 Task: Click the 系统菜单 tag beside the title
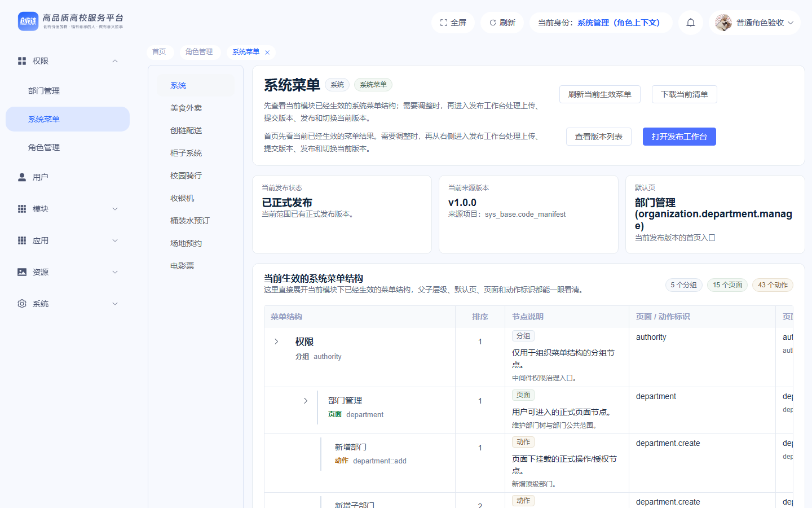[373, 85]
